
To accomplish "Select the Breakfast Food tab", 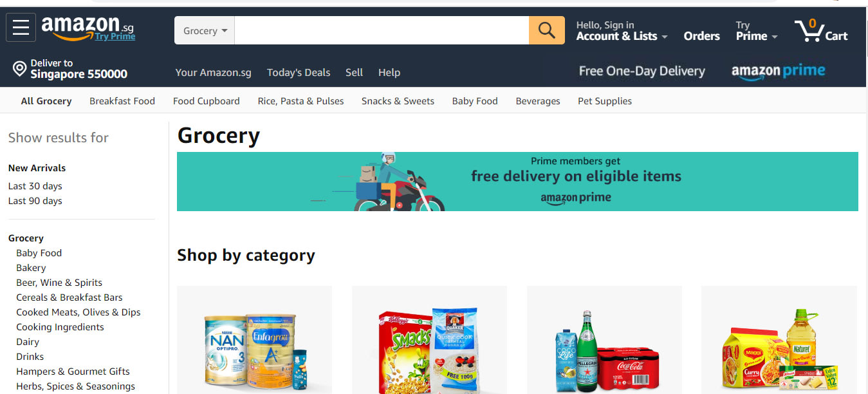I will pos(122,101).
